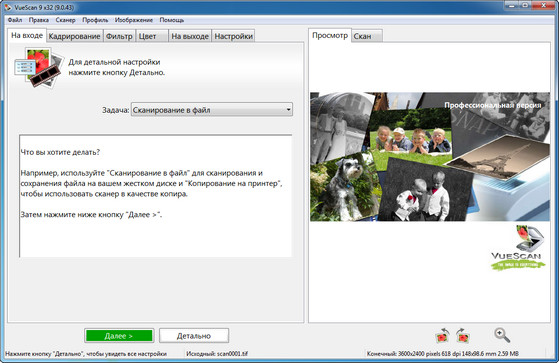559x363 pixels.
Task: Open the Сканер menu
Action: [66, 20]
